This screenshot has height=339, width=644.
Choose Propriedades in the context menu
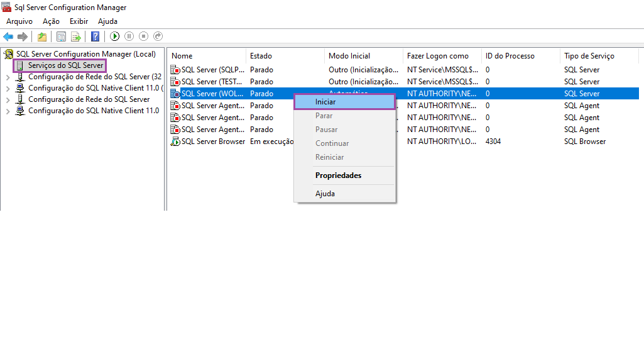click(344, 175)
